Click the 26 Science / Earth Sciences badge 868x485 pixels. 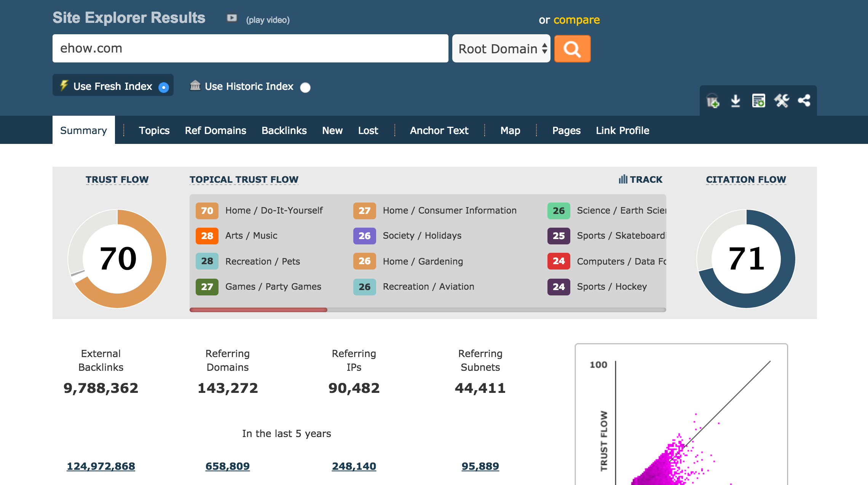(x=558, y=211)
